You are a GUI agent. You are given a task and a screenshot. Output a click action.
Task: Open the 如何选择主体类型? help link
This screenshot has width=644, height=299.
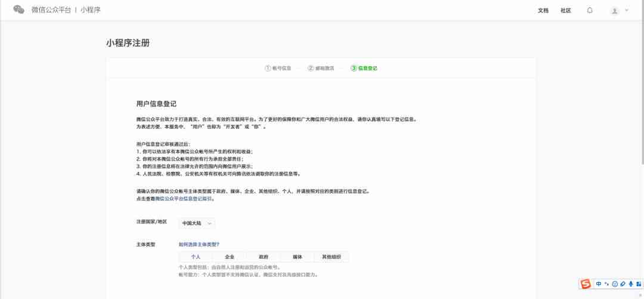point(199,244)
